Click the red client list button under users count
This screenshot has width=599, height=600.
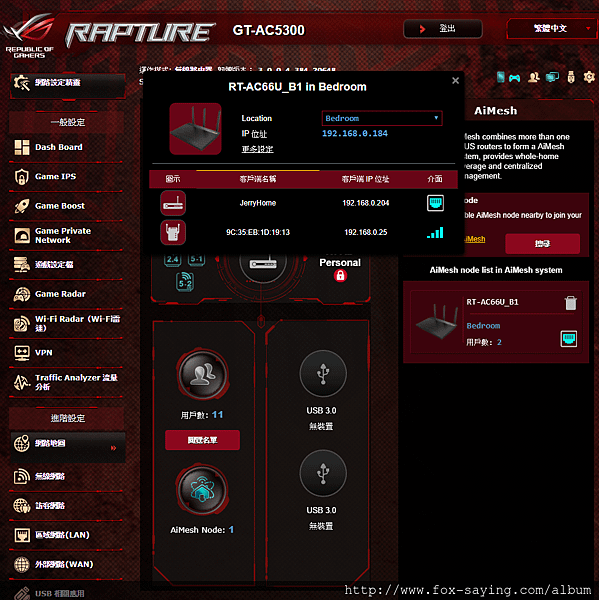[x=202, y=440]
